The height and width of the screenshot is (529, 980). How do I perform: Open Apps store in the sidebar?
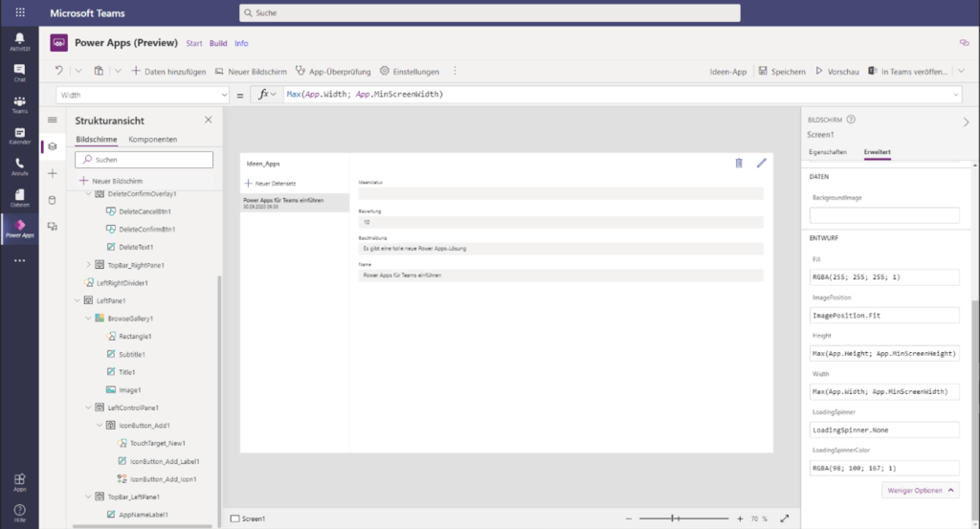(x=19, y=482)
